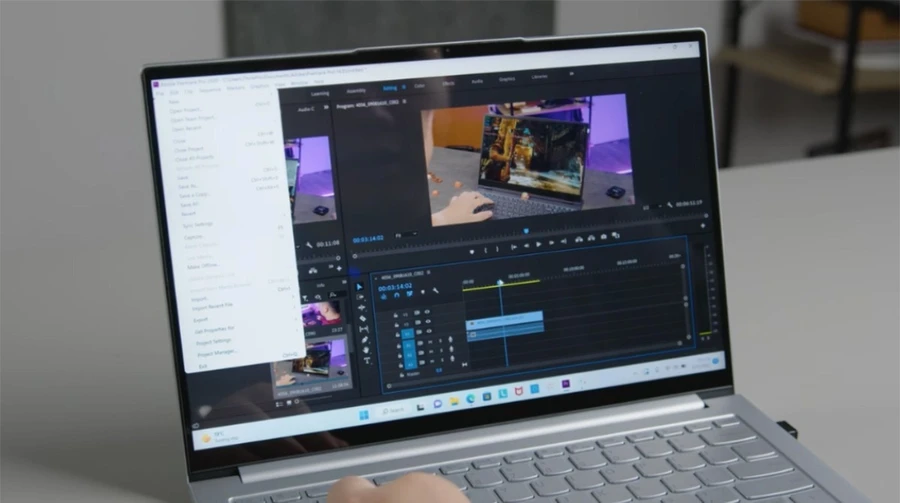
Task: Select the blue video clip on timeline
Action: (504, 319)
